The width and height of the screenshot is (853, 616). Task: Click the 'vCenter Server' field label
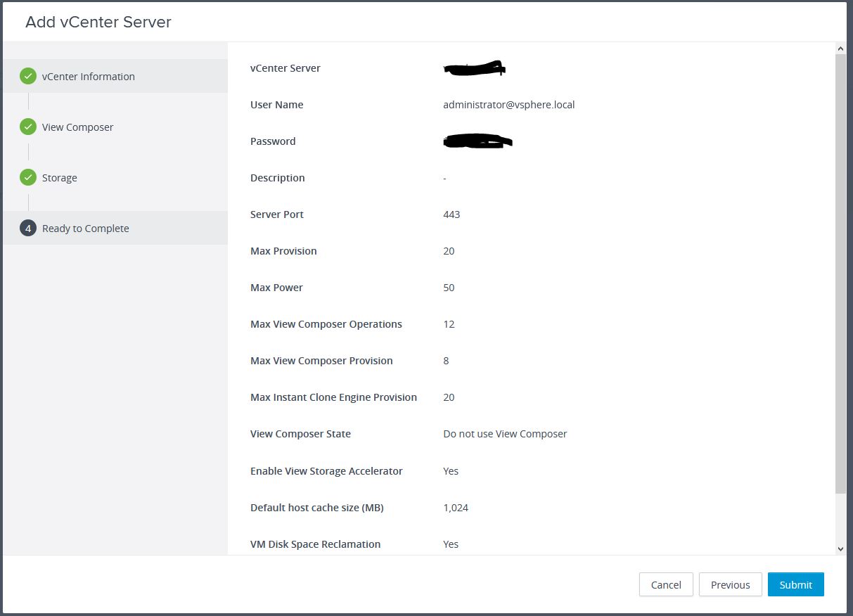coord(286,68)
